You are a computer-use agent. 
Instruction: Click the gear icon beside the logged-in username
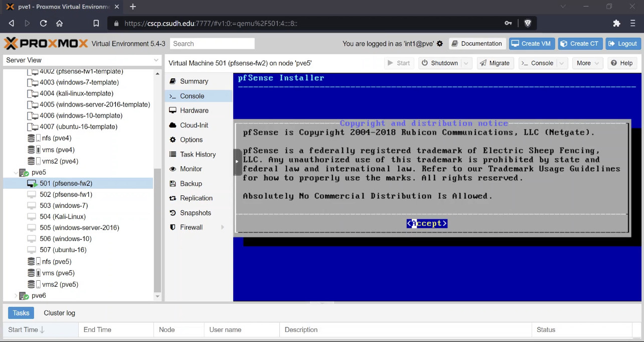pos(440,44)
